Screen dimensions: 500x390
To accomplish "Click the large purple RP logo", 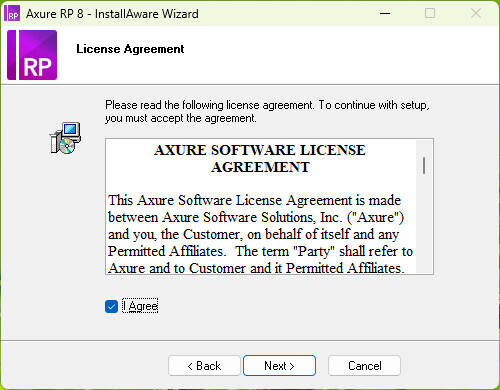I will 32,55.
